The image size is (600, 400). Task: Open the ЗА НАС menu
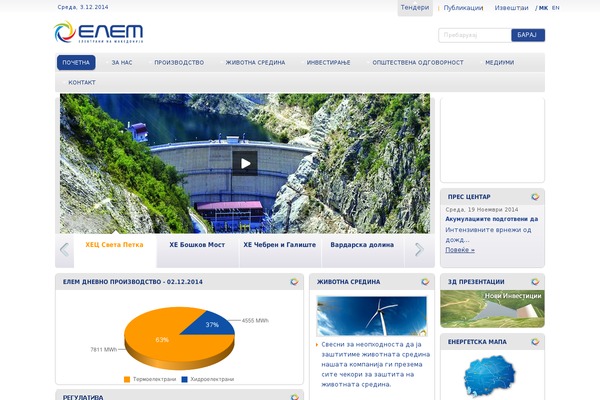click(122, 62)
